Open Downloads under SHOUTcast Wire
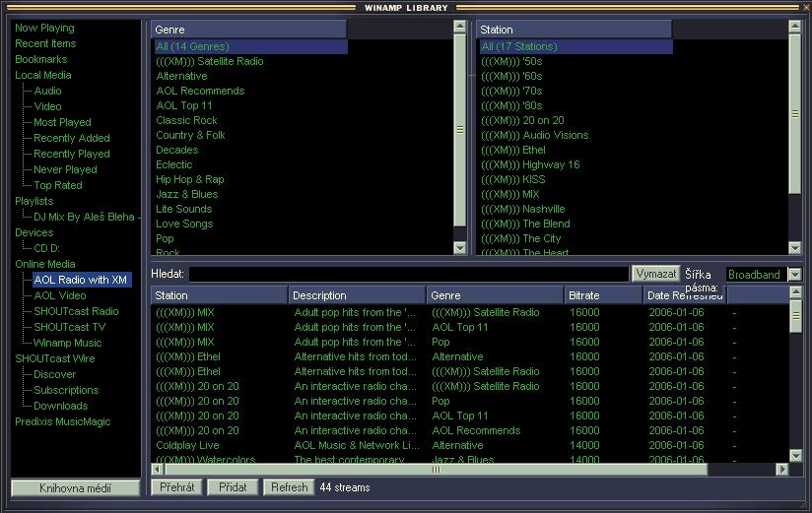This screenshot has width=812, height=513. tap(60, 406)
